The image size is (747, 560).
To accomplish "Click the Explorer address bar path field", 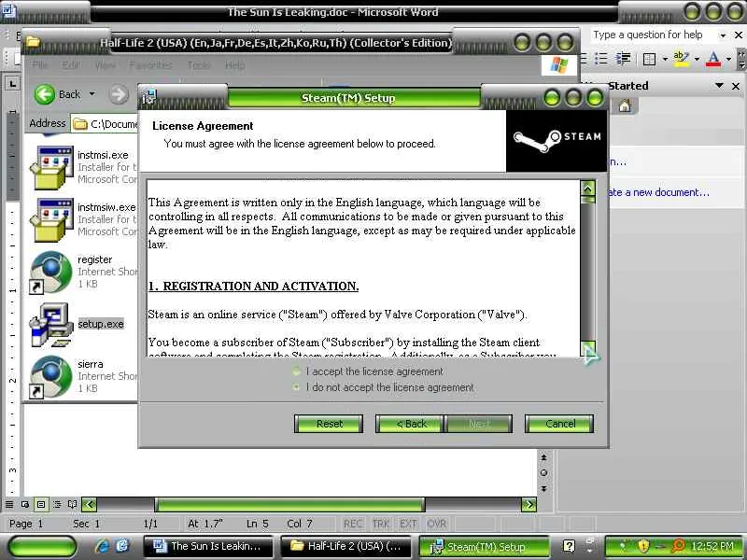I will pyautogui.click(x=105, y=124).
